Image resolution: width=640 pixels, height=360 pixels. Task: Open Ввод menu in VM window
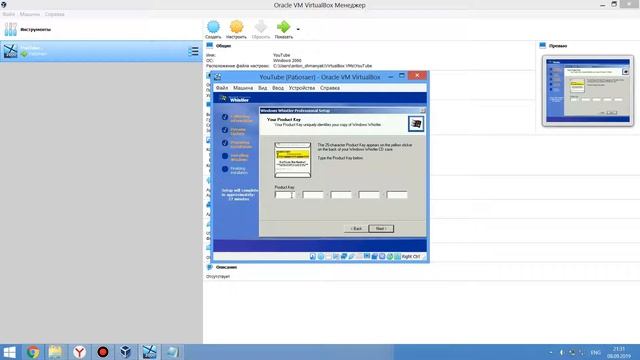pos(278,88)
